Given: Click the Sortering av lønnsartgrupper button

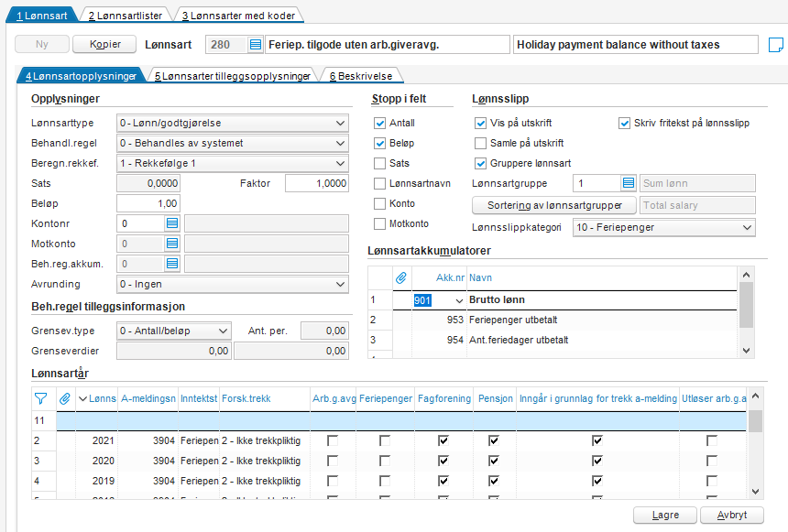Looking at the screenshot, I should (x=554, y=205).
